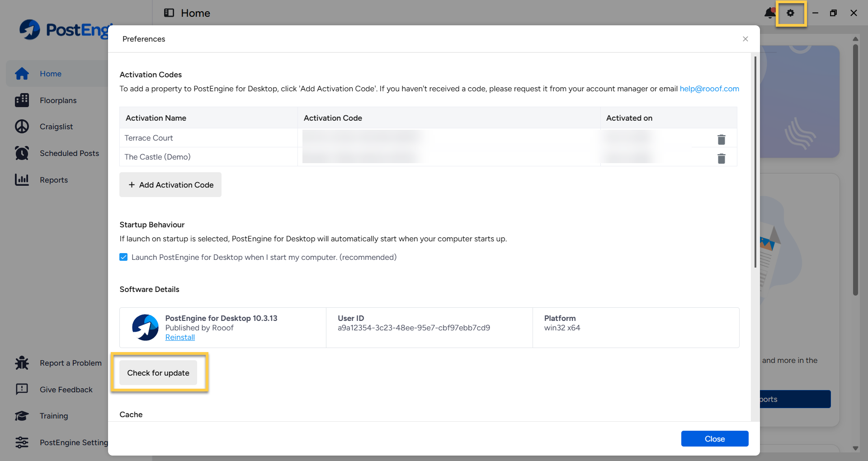Delete the Terrace Court activation code

722,140
